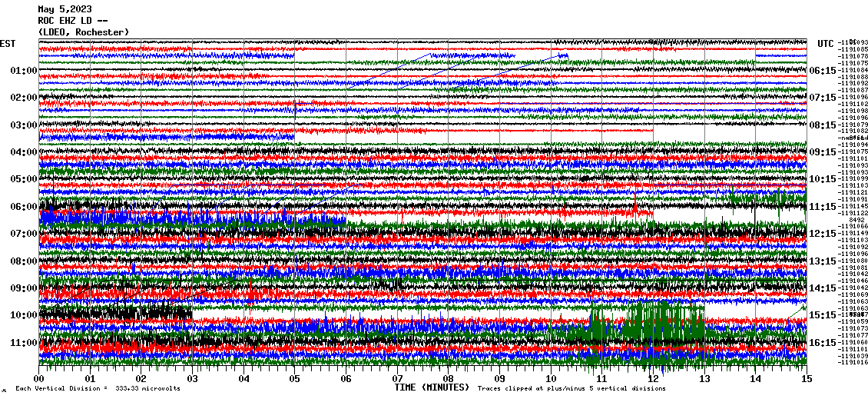The image size is (868, 399).
Task: Select the 06:00 EST row label
Action: pyautogui.click(x=24, y=207)
